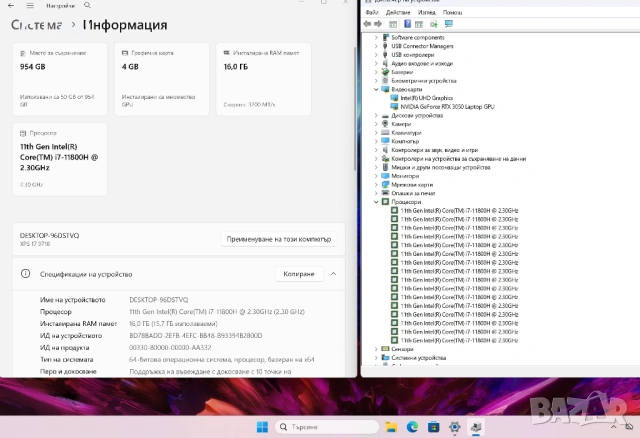Open Microsoft Store from the taskbar
Screen dimensions: 640x438
click(x=433, y=427)
